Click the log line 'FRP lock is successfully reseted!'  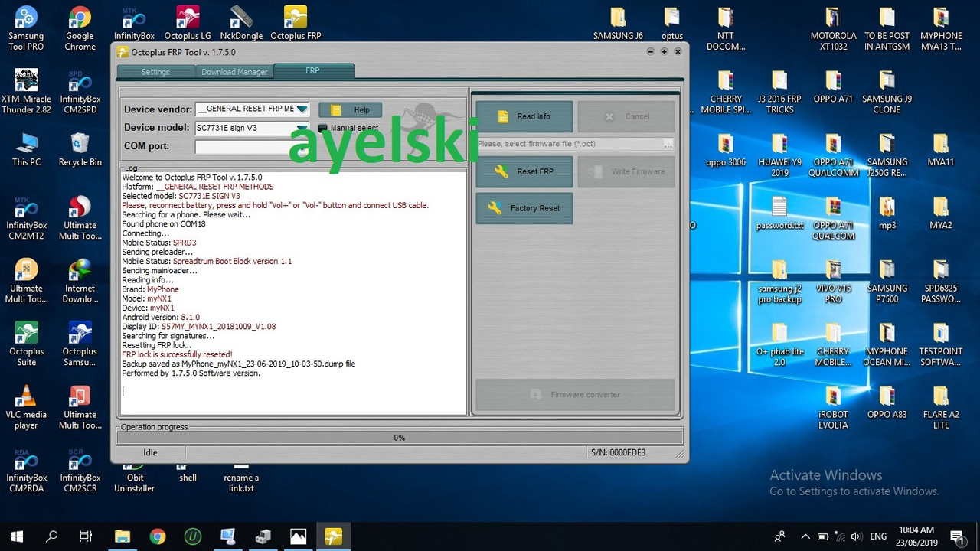(177, 354)
